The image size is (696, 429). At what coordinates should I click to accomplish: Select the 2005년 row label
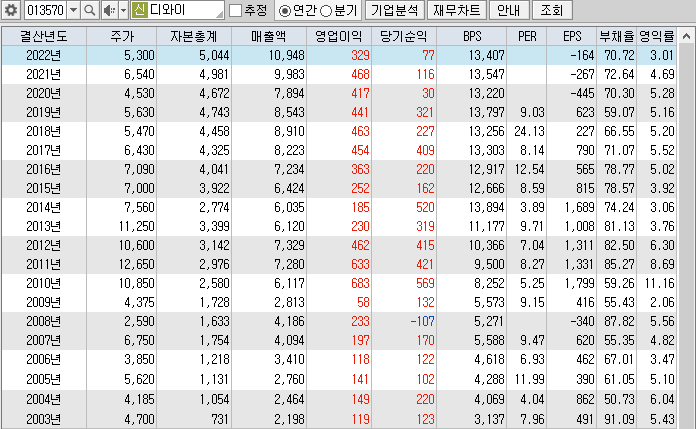point(44,379)
